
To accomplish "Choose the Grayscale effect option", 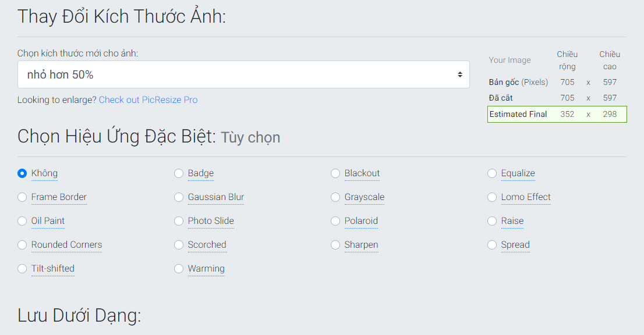I will click(335, 197).
